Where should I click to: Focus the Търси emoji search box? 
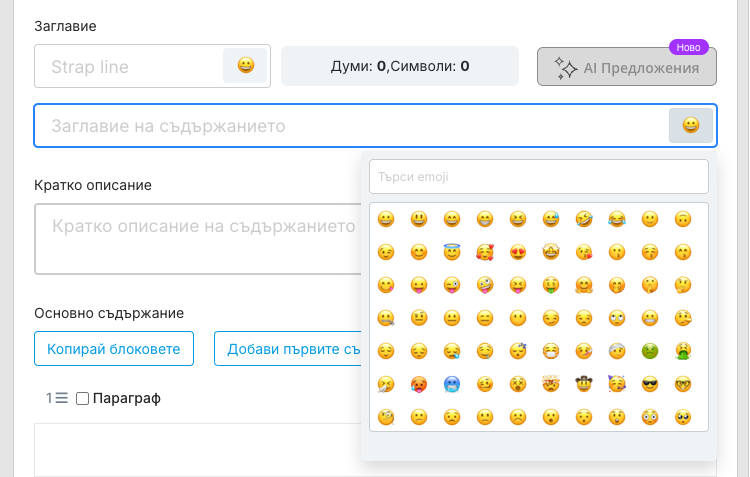click(539, 177)
